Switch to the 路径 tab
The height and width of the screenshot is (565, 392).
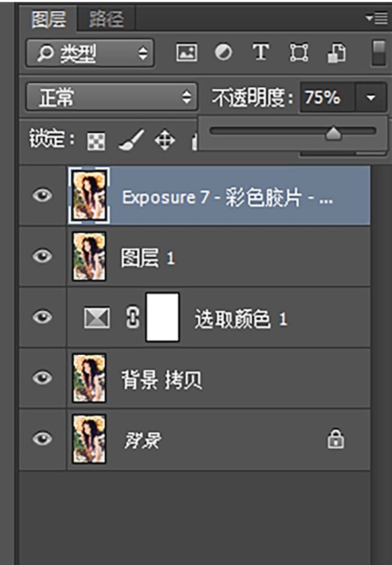(x=106, y=19)
